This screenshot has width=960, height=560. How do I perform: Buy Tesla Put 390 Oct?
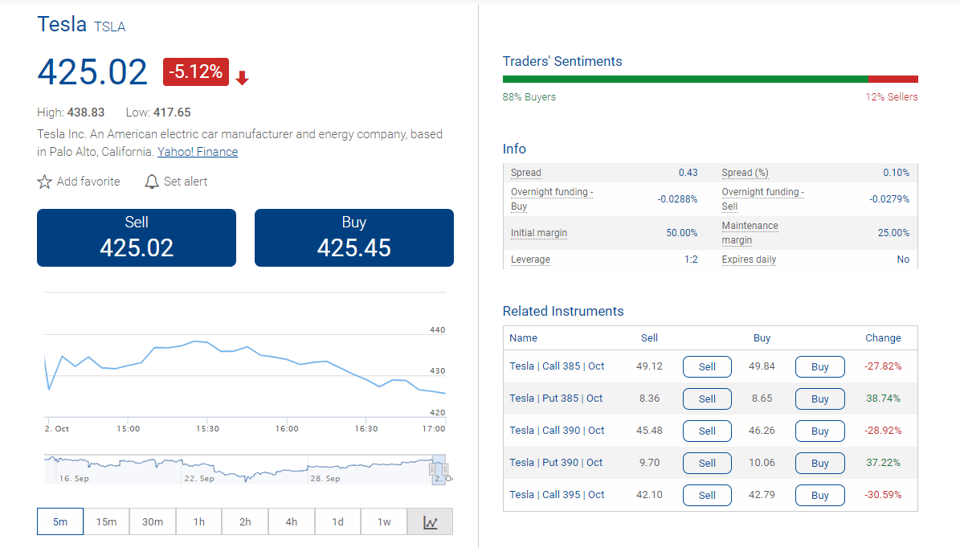point(819,464)
